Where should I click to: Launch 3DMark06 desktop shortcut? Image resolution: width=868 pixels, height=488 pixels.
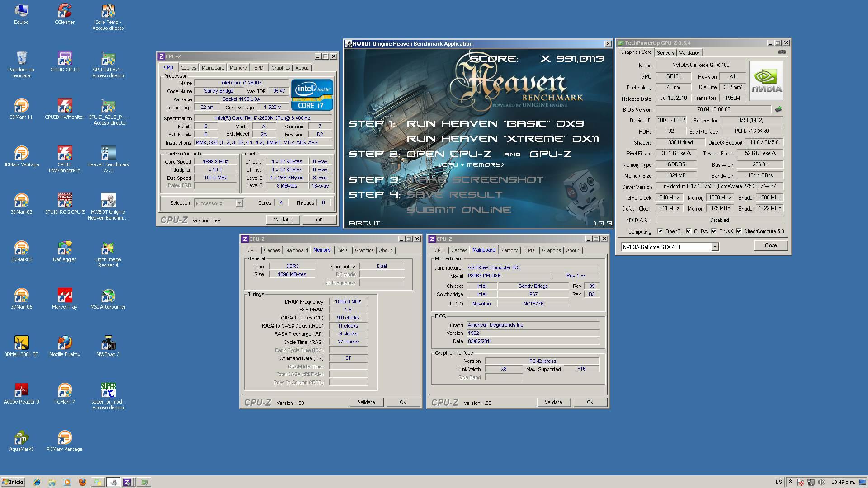point(21,299)
